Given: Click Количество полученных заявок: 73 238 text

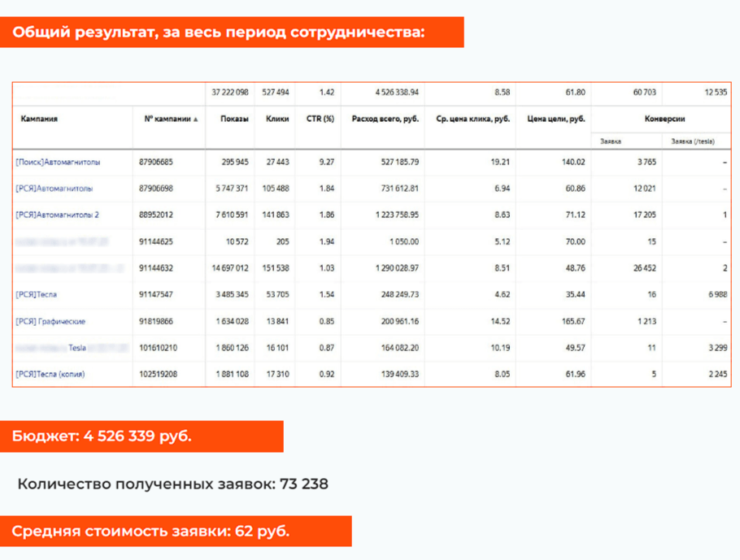Looking at the screenshot, I should [x=172, y=484].
